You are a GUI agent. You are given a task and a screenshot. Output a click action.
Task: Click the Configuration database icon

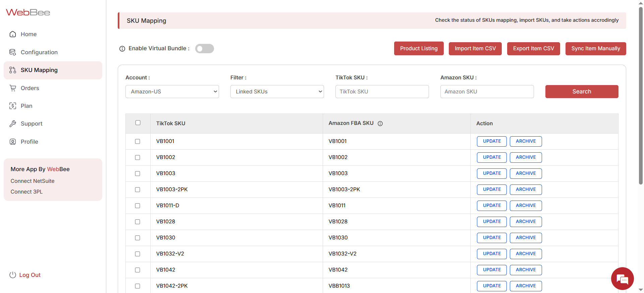tap(13, 52)
